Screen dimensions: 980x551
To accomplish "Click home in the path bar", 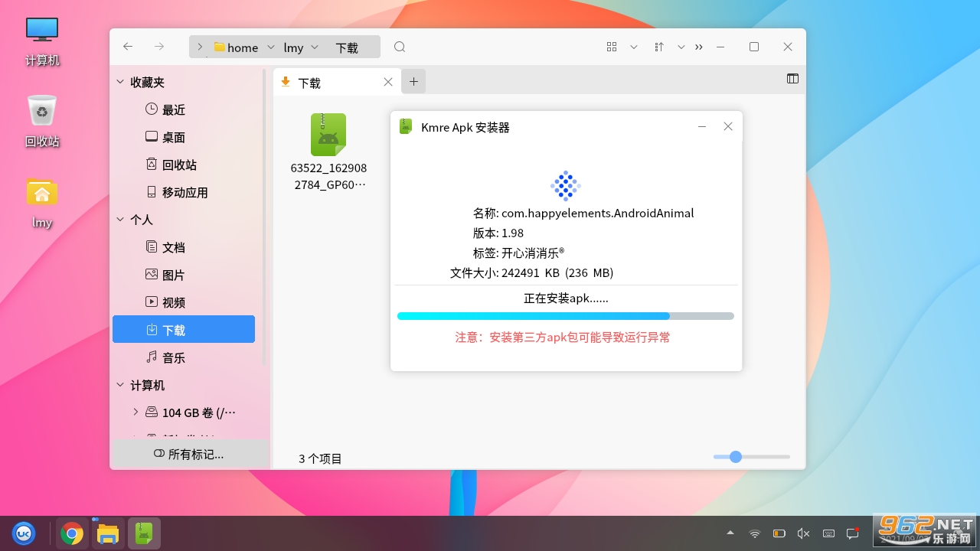I will point(243,47).
